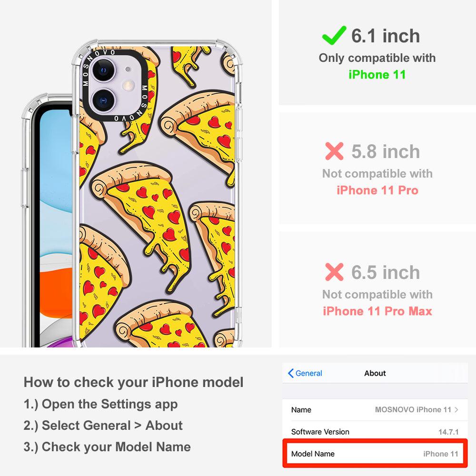Click the 'Select General > About' step
This screenshot has width=476, height=476.
click(103, 425)
